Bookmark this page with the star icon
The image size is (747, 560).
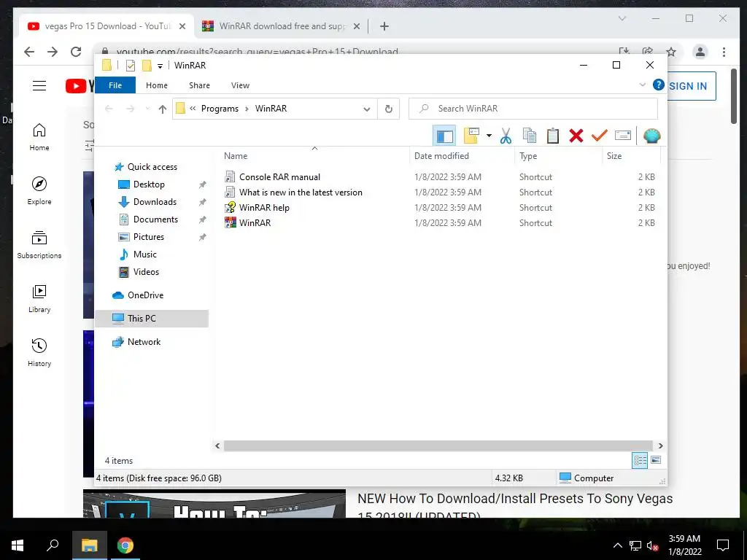[671, 52]
